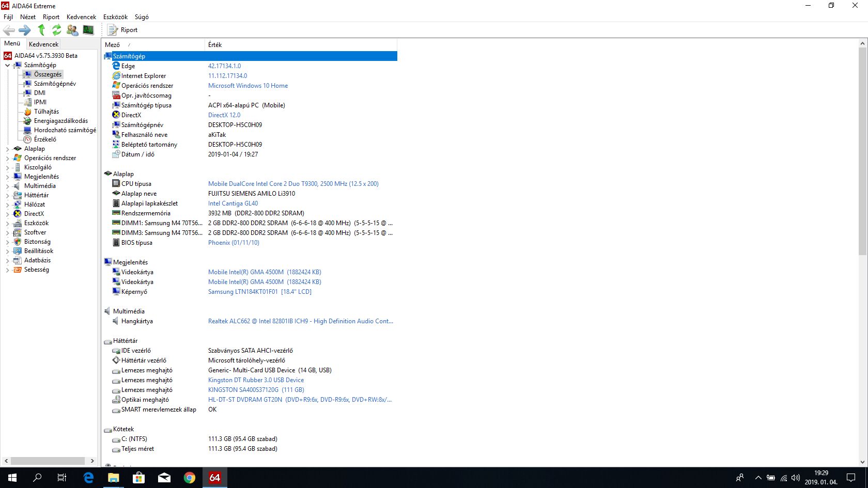Screen dimensions: 868x488
Task: Click the Forward navigation arrow
Action: coord(25,30)
